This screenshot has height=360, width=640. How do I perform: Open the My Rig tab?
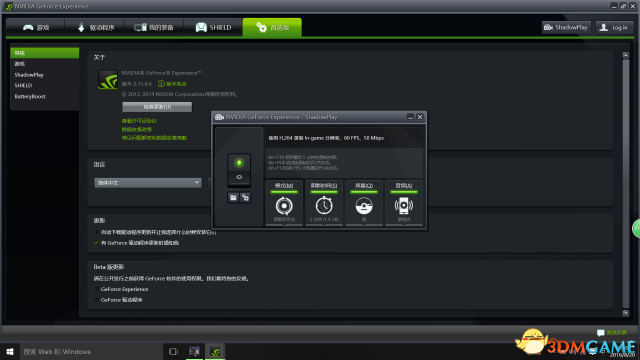pos(154,27)
